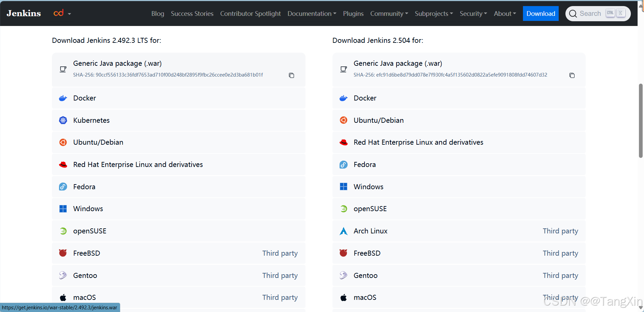Click the Docker whale icon under LTS
This screenshot has width=644, height=312.
point(63,98)
